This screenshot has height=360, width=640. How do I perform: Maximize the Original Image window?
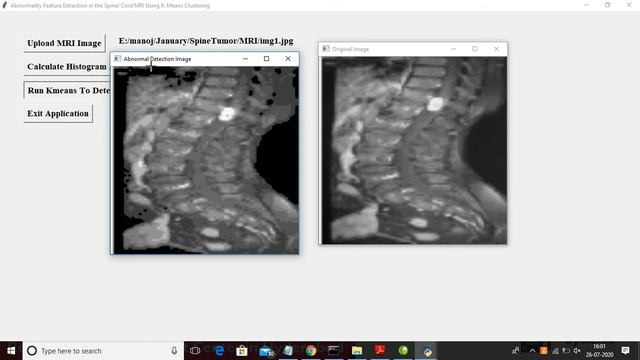click(x=475, y=49)
